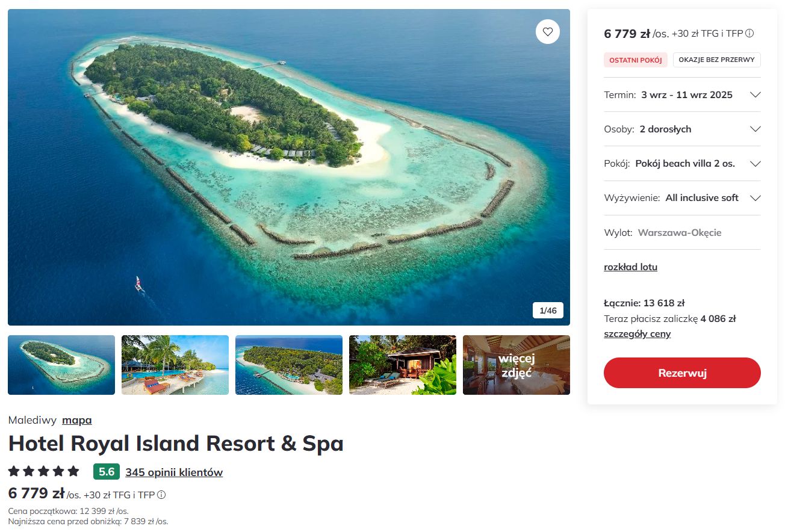Select the aerial island thumbnail

click(61, 365)
